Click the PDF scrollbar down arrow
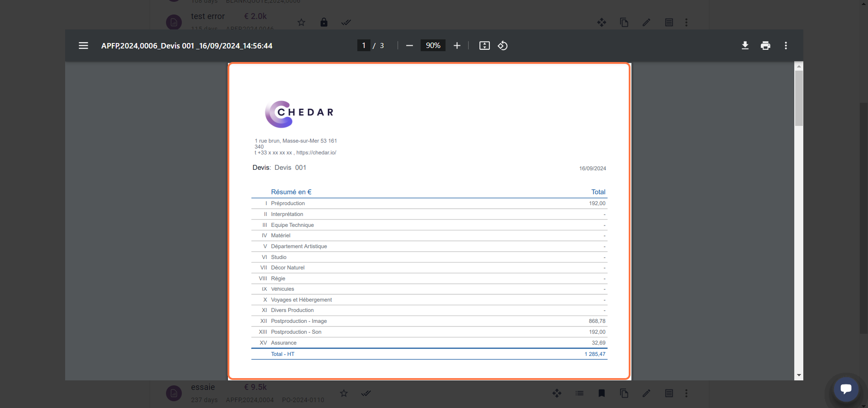The image size is (868, 408). pyautogui.click(x=799, y=375)
